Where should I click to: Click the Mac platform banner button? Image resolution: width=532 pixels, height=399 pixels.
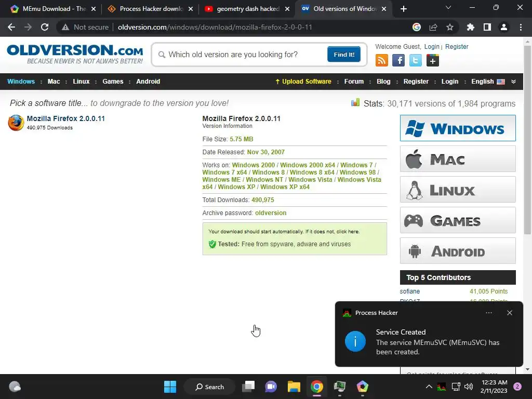pos(458,159)
